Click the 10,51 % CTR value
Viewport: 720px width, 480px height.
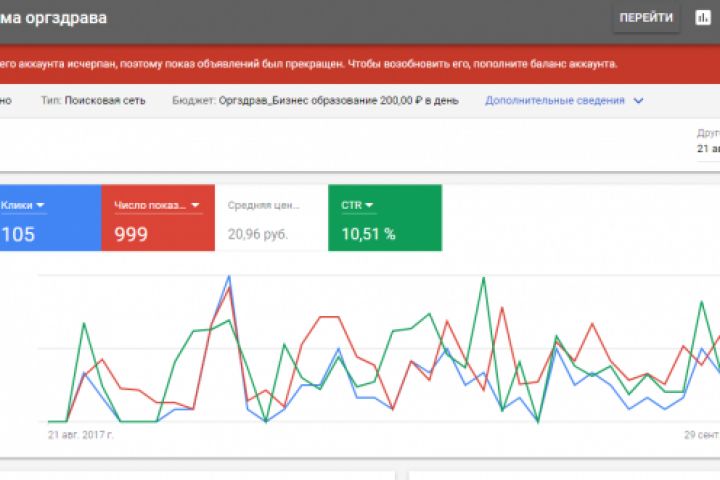point(368,234)
